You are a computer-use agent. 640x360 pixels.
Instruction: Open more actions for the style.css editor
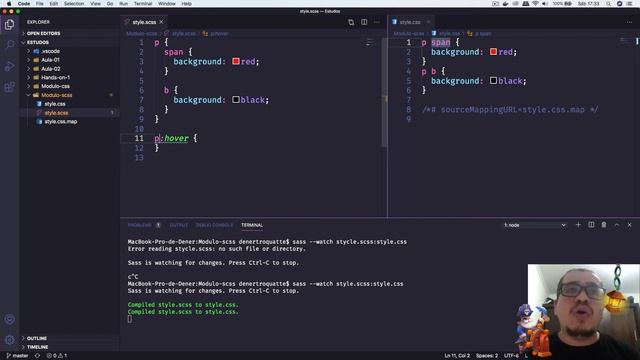click(629, 22)
